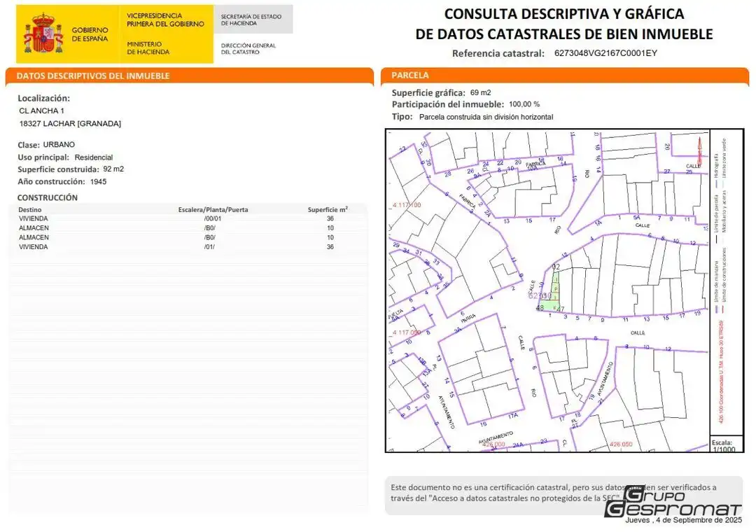Click date 'Jueves, 4 de Septiembre de 2025'
Screen dimensions: 756x532
click(684, 520)
